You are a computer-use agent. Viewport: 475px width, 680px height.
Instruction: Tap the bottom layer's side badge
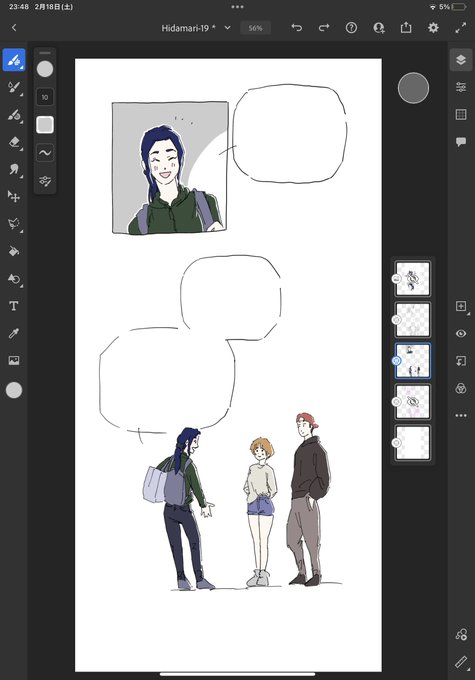[396, 443]
